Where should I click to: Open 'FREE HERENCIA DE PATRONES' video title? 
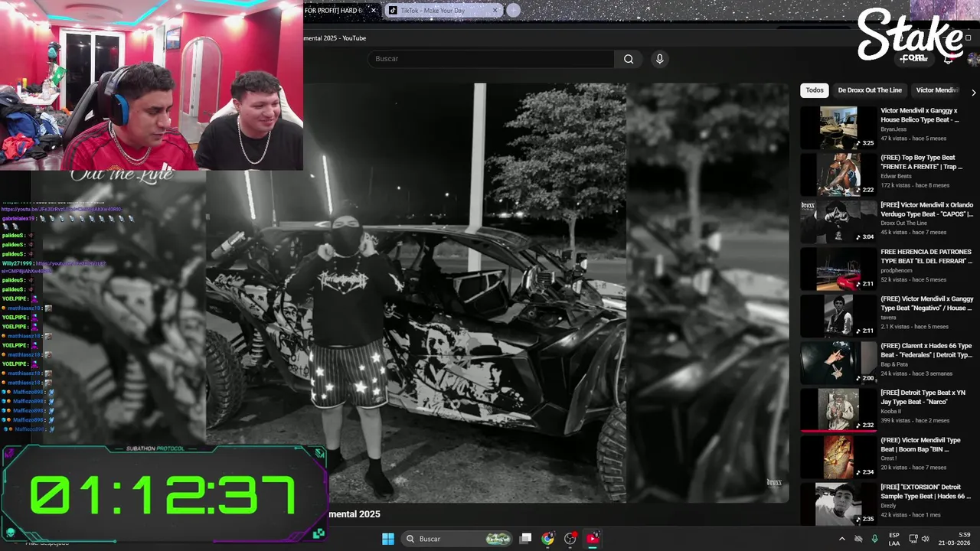[x=926, y=256]
